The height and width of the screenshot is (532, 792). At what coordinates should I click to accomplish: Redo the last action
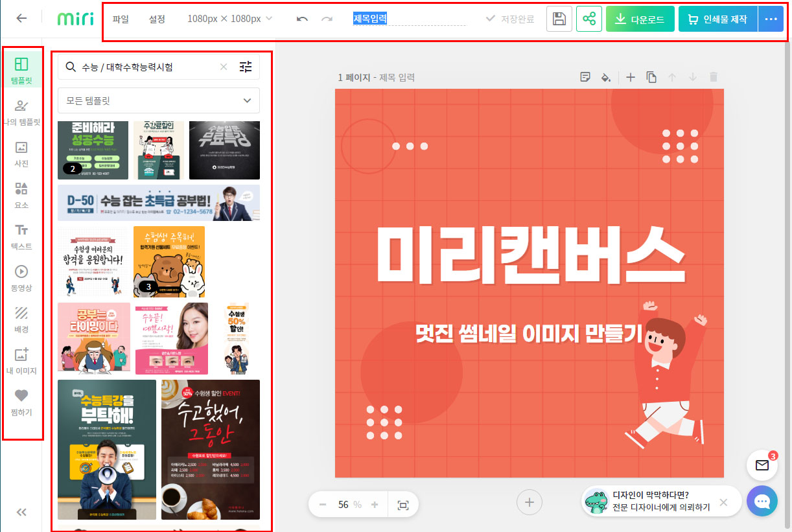[327, 19]
